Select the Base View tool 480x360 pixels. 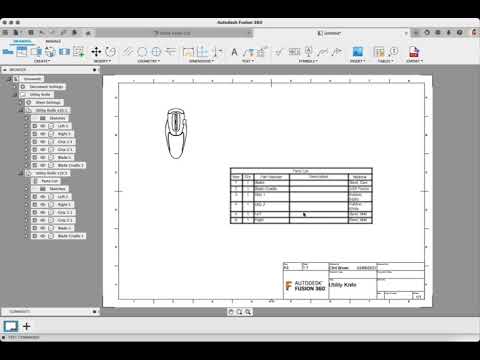(x=8, y=52)
